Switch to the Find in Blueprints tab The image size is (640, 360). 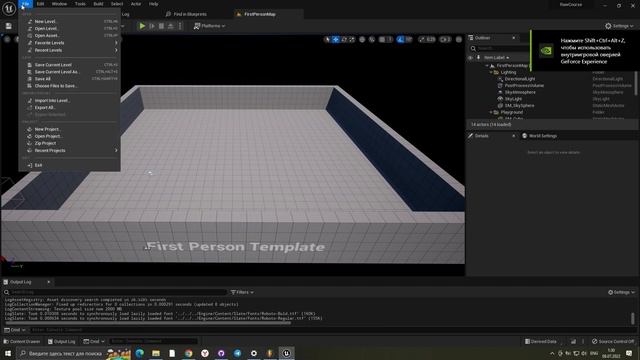coord(187,14)
